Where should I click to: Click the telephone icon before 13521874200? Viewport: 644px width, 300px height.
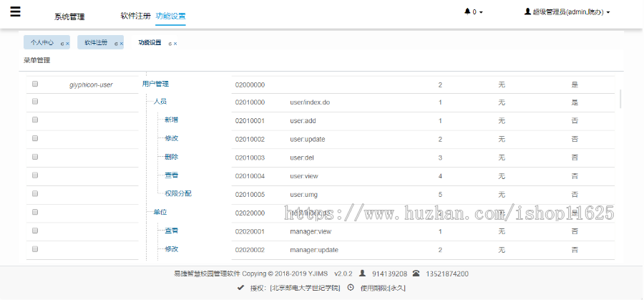416,274
